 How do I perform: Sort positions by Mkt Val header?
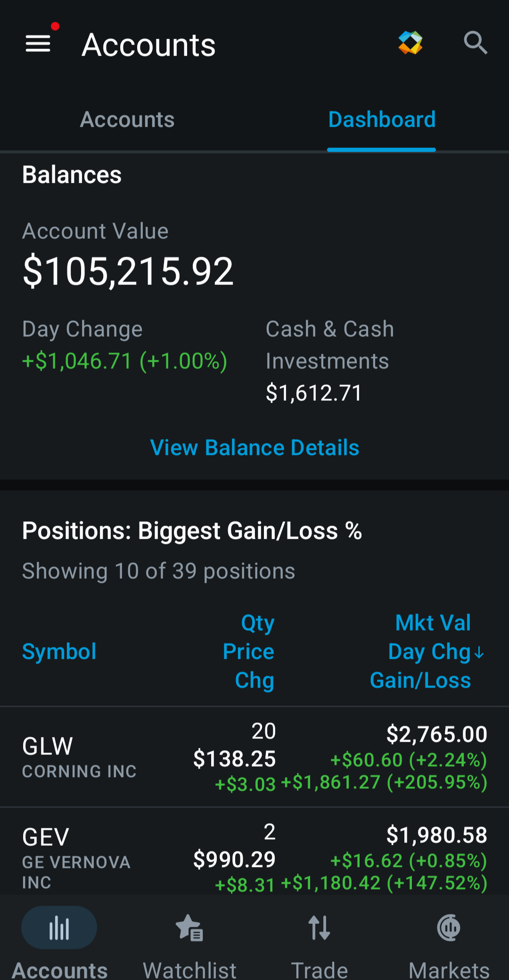pos(433,623)
